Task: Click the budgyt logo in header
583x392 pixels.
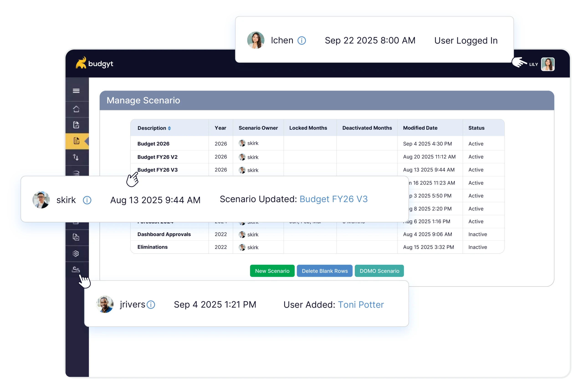Action: point(95,63)
